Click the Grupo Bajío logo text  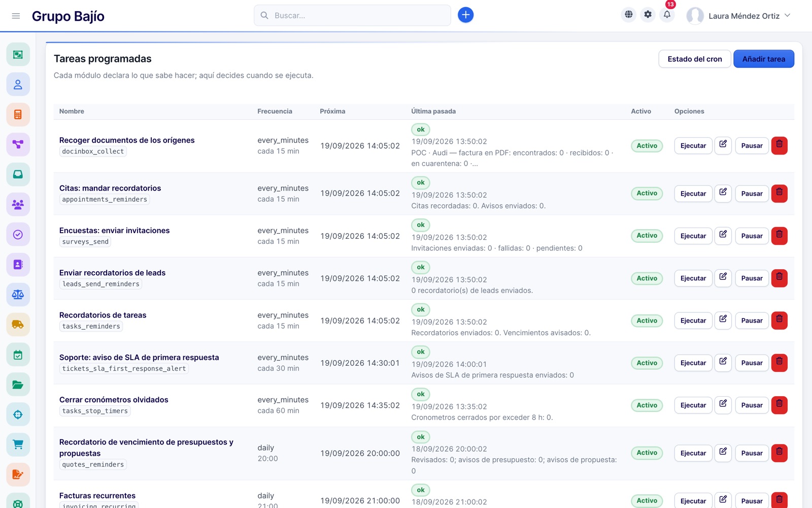68,16
